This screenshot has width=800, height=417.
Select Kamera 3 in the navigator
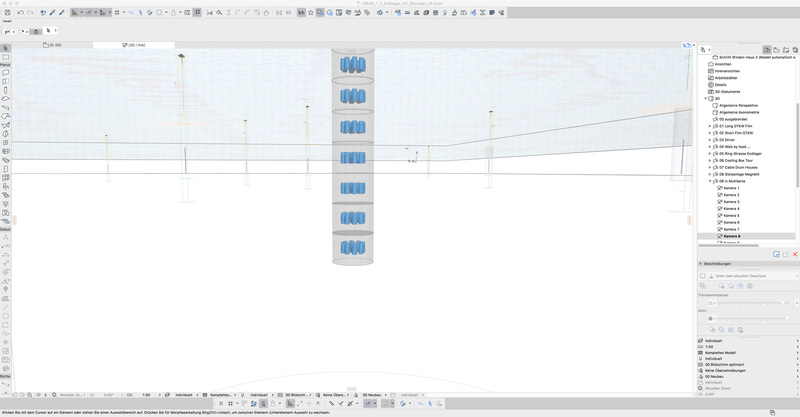[x=731, y=202]
